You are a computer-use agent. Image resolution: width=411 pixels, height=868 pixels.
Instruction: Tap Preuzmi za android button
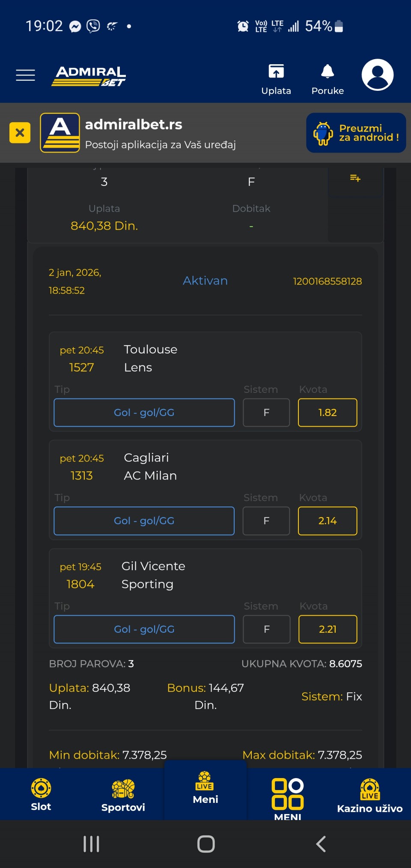pyautogui.click(x=356, y=133)
